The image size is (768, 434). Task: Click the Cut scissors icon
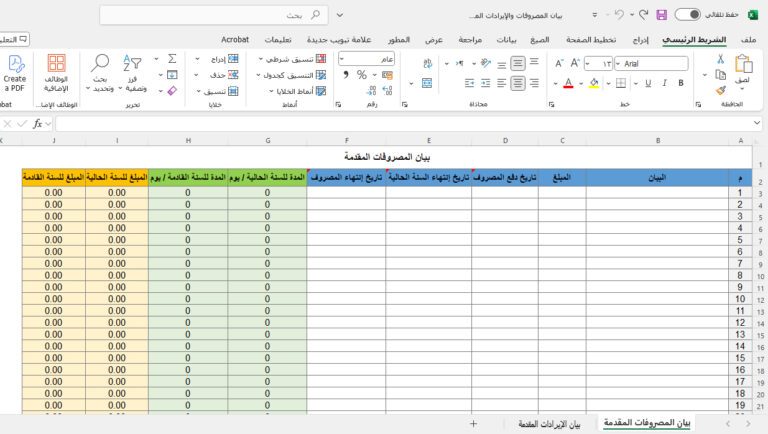point(720,59)
